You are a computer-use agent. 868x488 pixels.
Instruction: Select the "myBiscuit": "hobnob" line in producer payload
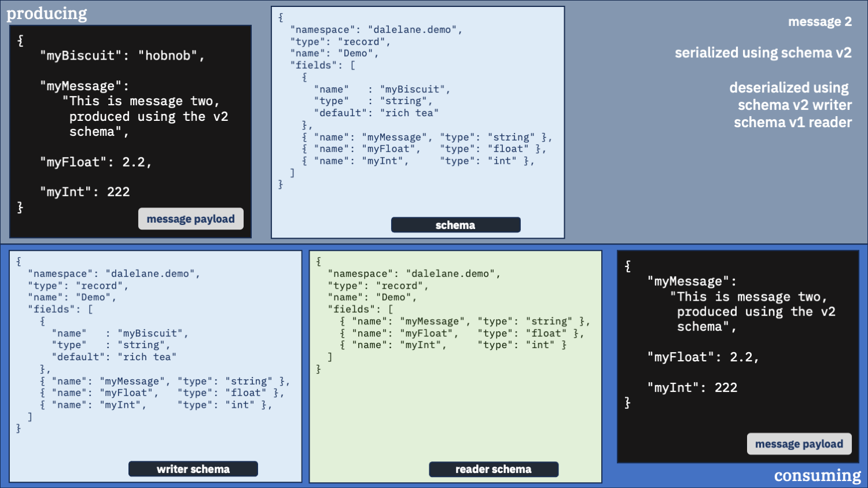(122, 56)
